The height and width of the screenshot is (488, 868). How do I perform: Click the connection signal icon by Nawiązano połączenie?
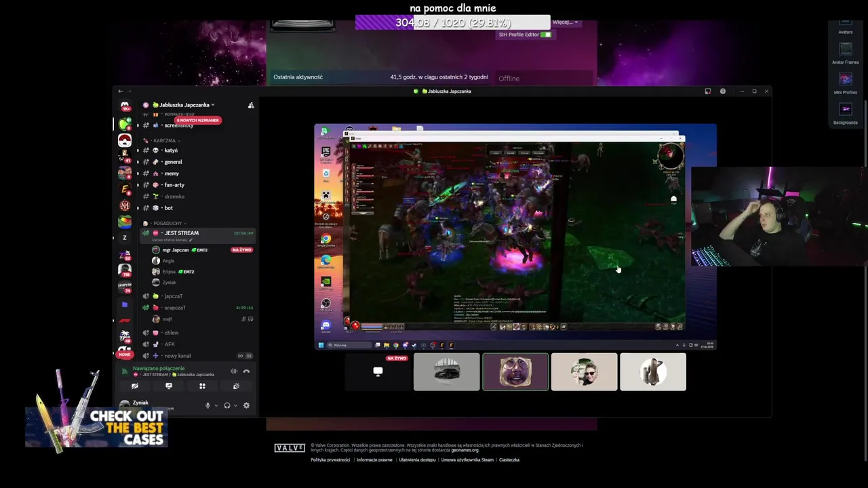coord(124,371)
